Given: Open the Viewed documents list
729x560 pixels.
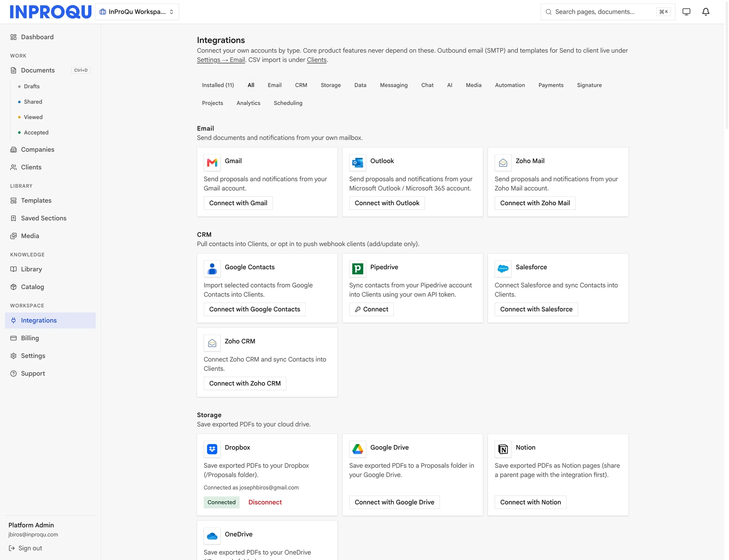Looking at the screenshot, I should (33, 117).
